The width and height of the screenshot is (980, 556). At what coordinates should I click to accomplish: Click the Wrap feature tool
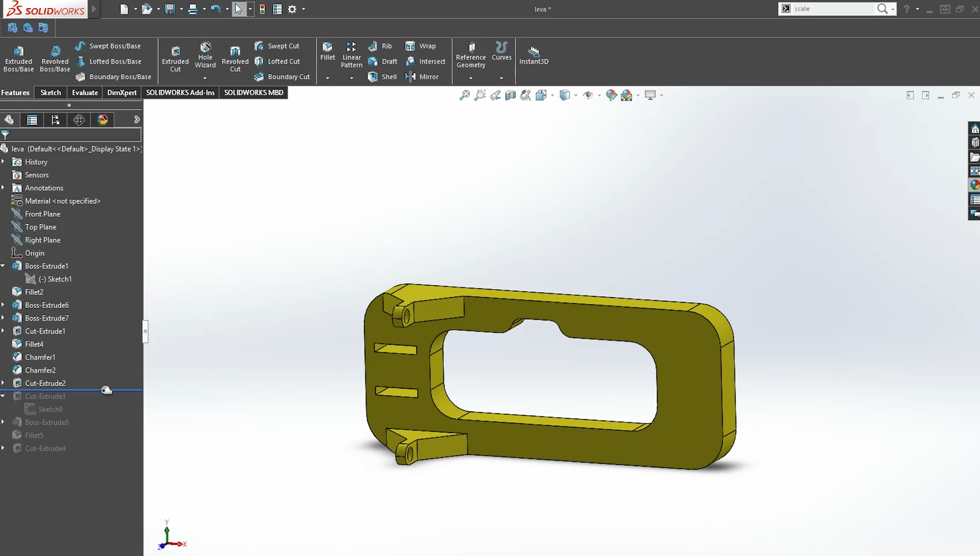pos(427,46)
